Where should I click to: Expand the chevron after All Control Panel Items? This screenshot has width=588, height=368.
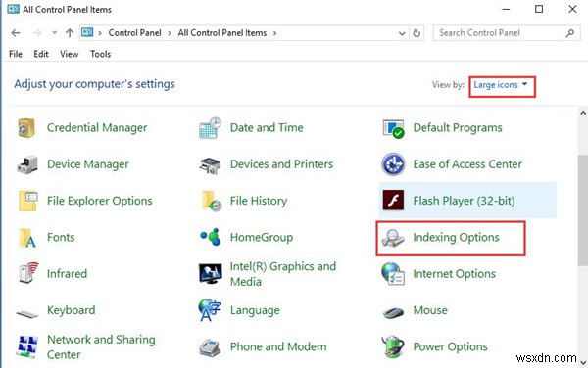274,33
